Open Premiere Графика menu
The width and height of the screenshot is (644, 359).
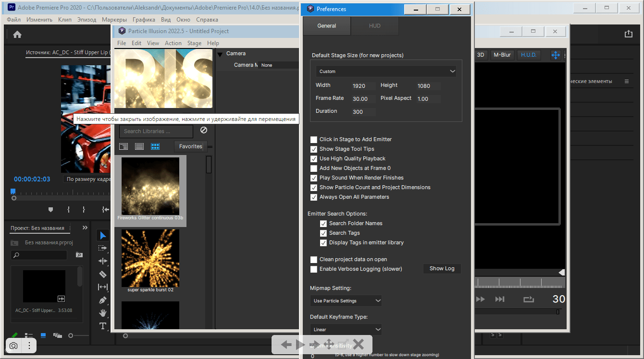pos(144,20)
